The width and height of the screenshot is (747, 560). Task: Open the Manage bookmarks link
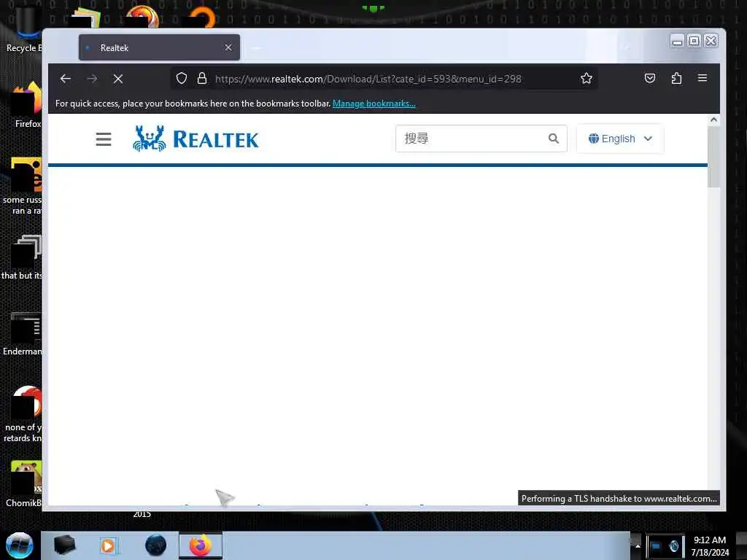(374, 104)
